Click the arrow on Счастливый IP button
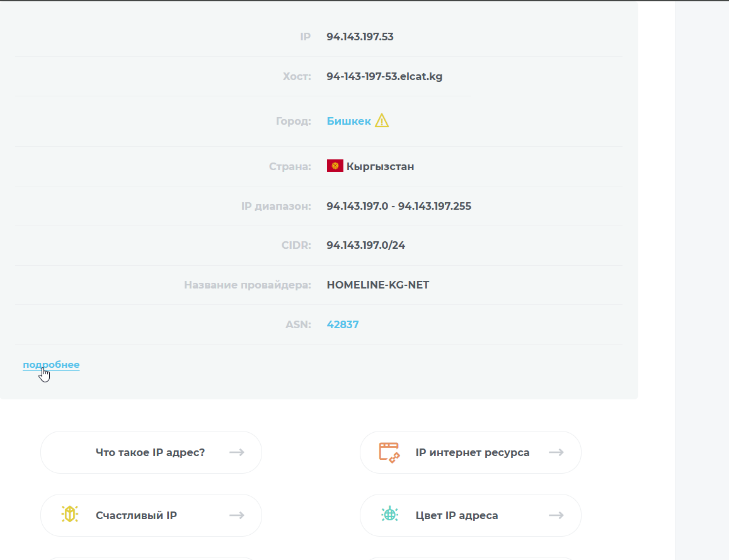The height and width of the screenshot is (560, 729). 237,515
